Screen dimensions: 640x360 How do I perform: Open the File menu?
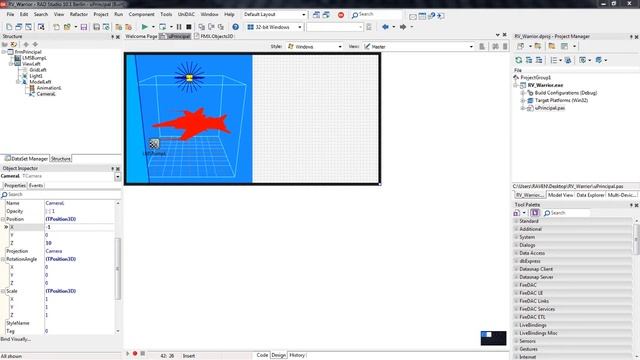pos(10,14)
